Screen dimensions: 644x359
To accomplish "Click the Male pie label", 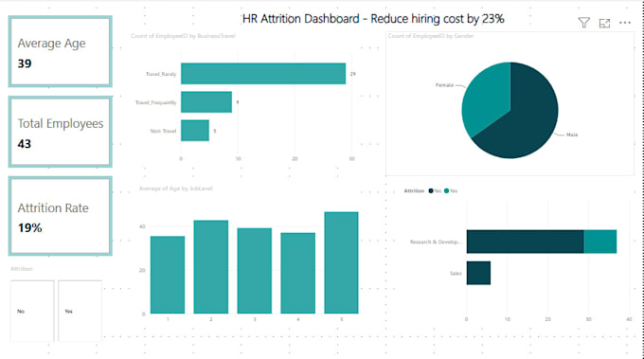I will 572,135.
